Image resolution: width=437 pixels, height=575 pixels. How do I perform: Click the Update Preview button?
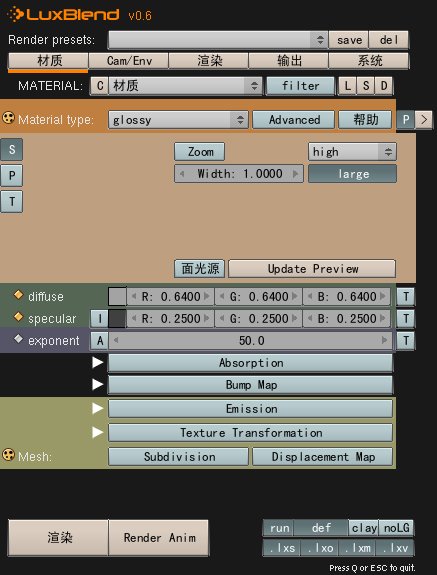312,269
